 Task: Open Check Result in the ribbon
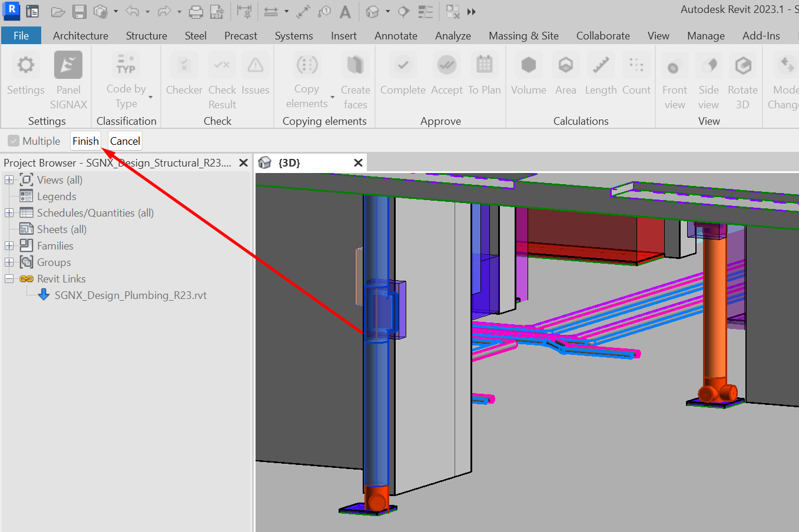(x=222, y=81)
